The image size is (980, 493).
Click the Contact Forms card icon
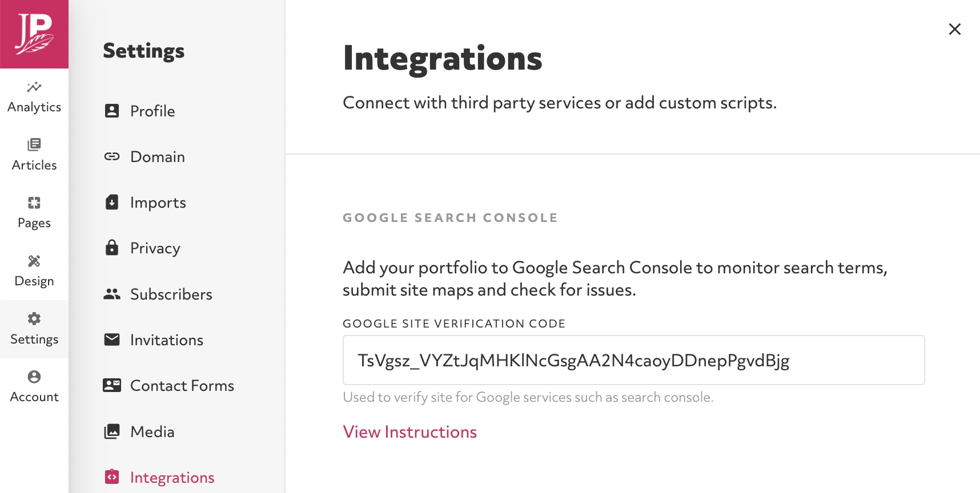112,385
